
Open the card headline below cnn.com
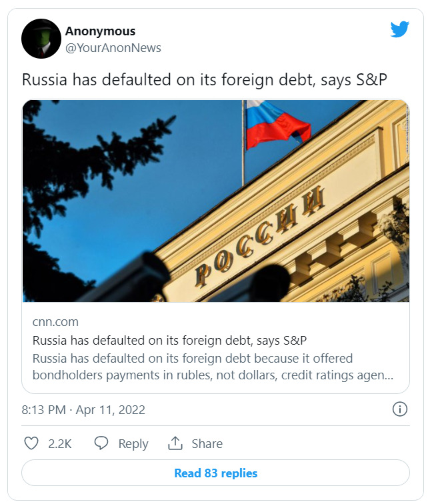[169, 340]
